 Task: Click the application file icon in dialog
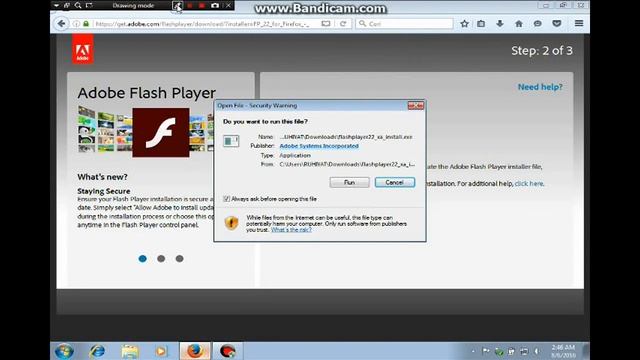pyautogui.click(x=231, y=141)
